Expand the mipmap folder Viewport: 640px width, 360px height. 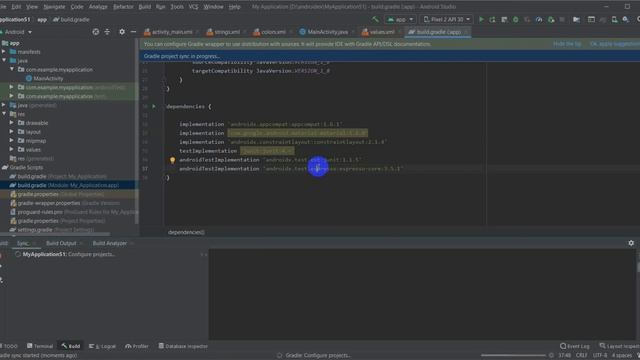[x=11, y=140]
